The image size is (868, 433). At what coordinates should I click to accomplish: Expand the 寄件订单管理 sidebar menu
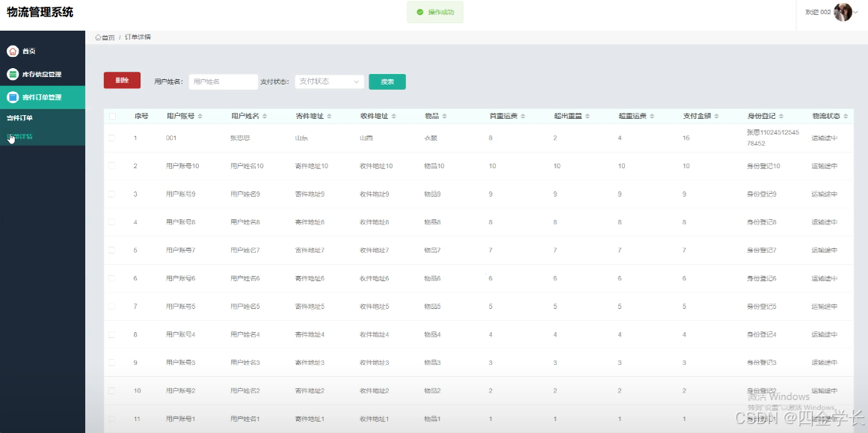click(x=43, y=97)
